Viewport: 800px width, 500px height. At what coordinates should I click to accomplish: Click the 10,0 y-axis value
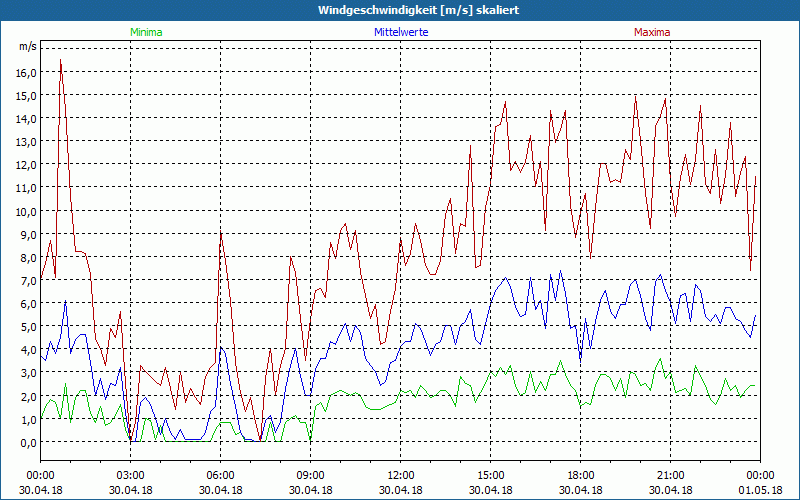tap(27, 211)
